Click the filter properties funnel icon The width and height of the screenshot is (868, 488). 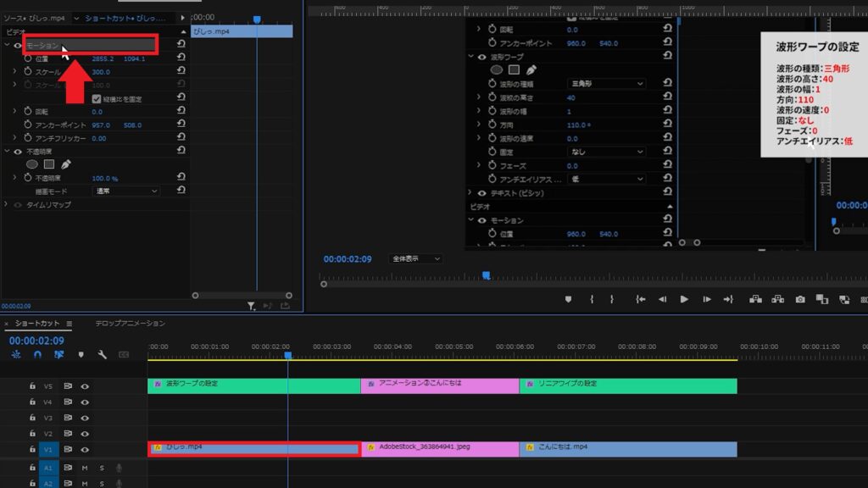point(251,305)
